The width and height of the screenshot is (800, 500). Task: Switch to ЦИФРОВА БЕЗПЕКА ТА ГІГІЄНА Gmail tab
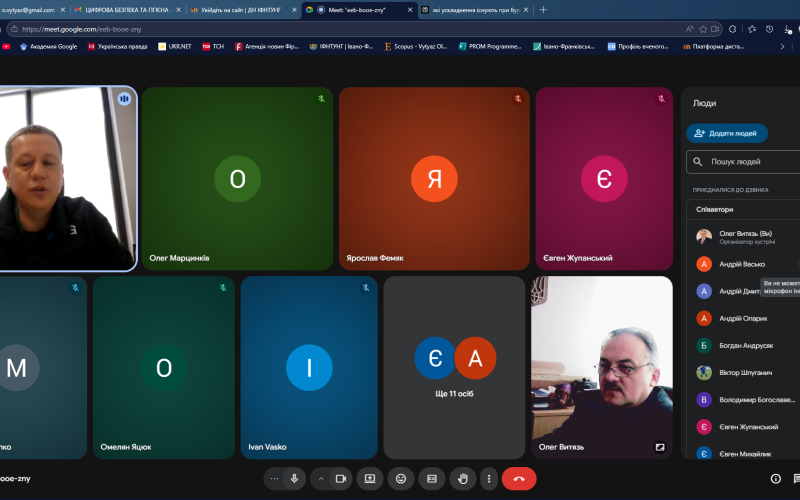(x=128, y=10)
